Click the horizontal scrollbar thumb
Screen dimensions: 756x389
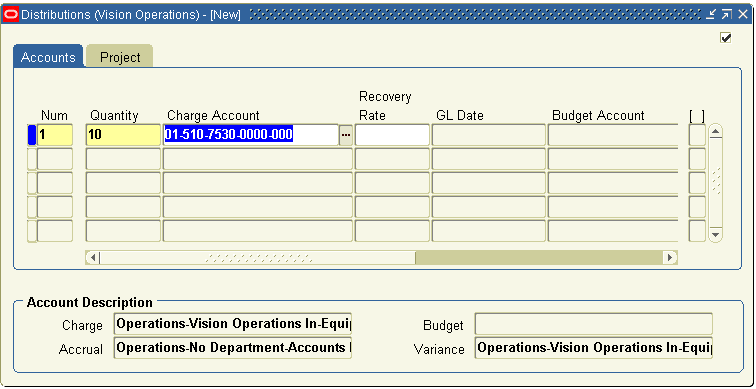258,257
